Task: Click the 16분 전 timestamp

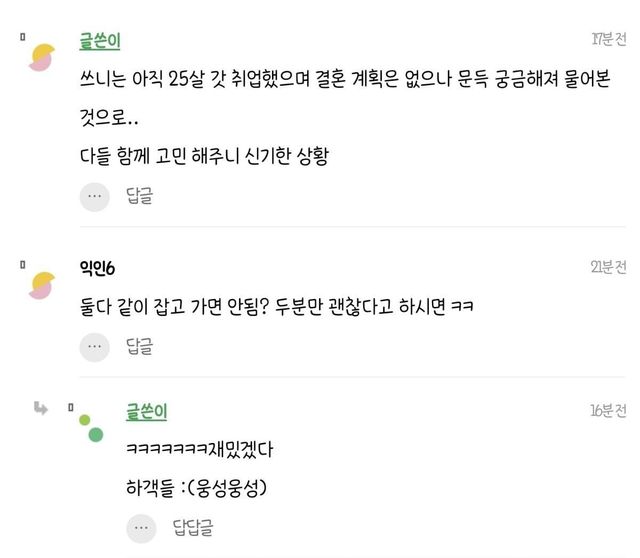Action: coord(608,410)
